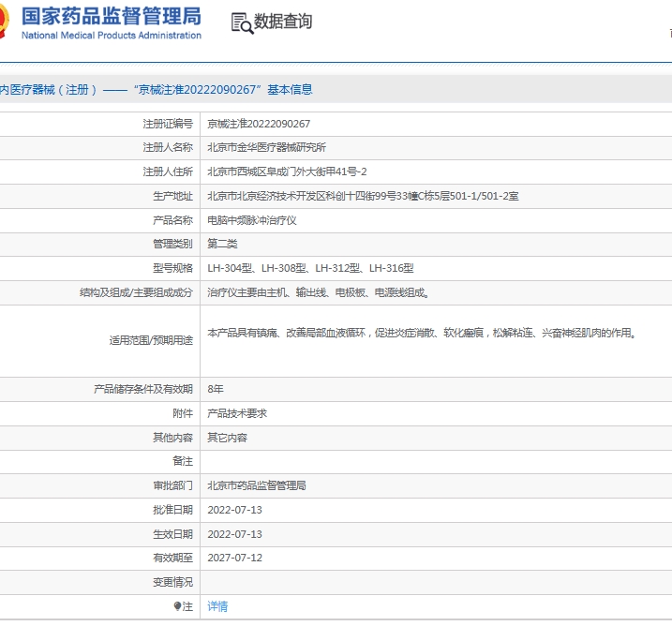Viewport: 672px width, 626px height.
Task: Click the 产品储存条件及有效期 label
Action: point(143,389)
